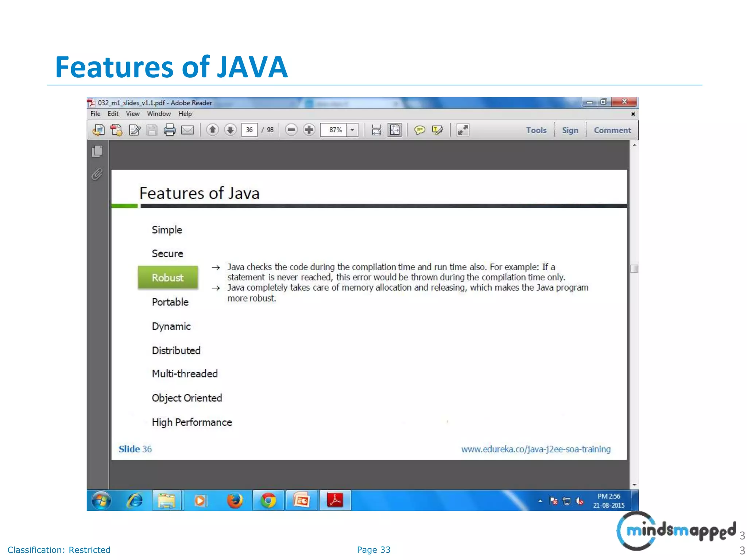
Task: Launch Firefox from the taskbar
Action: pos(235,501)
